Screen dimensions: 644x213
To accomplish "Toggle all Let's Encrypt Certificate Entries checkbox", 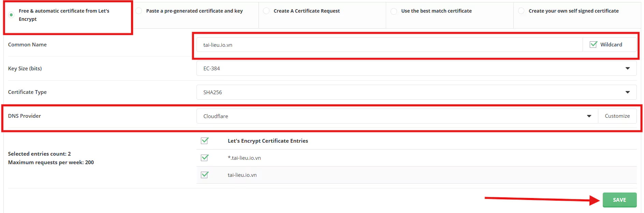I will tap(205, 141).
